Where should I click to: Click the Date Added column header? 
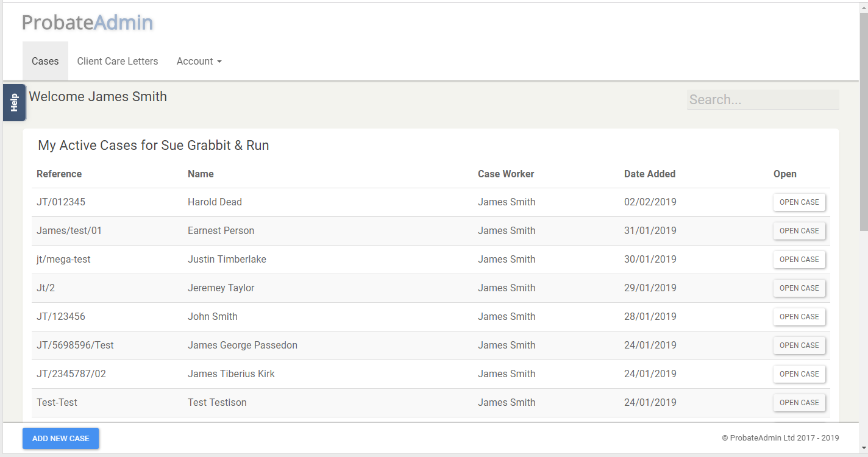click(649, 174)
